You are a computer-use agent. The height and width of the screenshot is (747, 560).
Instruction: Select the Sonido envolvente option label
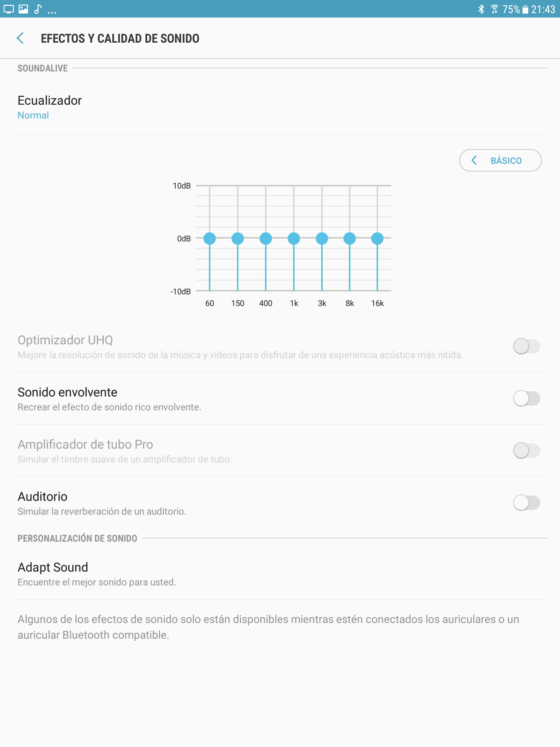[67, 392]
